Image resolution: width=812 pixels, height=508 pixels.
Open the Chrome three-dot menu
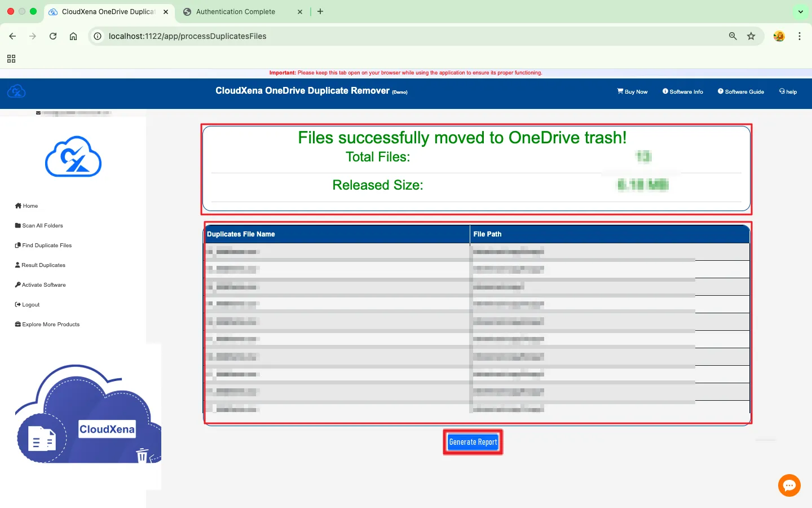[x=800, y=36]
